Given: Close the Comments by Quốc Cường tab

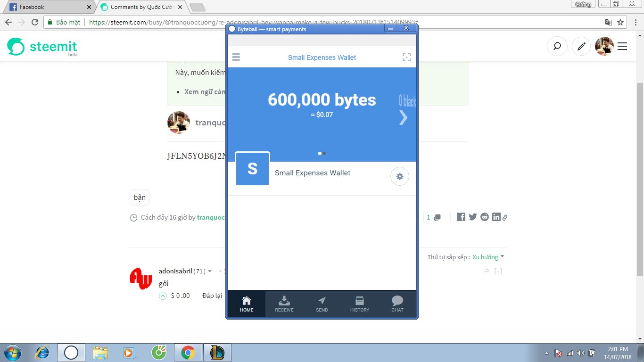Looking at the screenshot, I should (x=180, y=7).
